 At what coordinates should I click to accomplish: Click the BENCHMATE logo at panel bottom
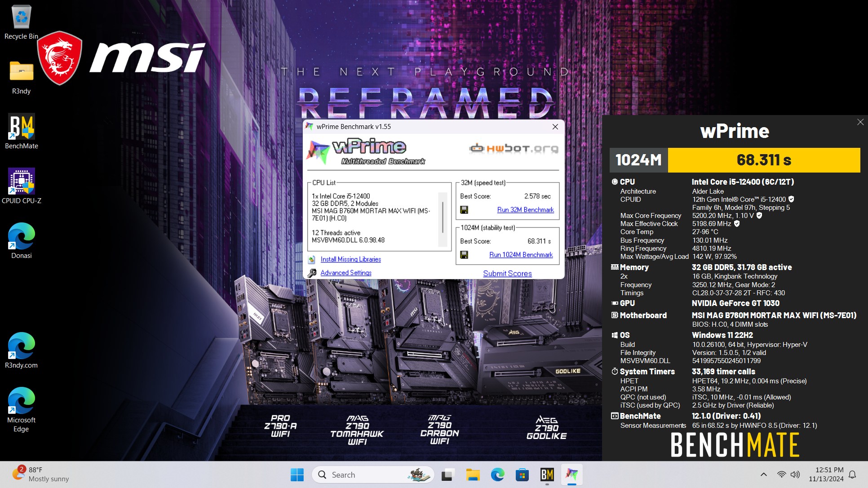pyautogui.click(x=735, y=445)
